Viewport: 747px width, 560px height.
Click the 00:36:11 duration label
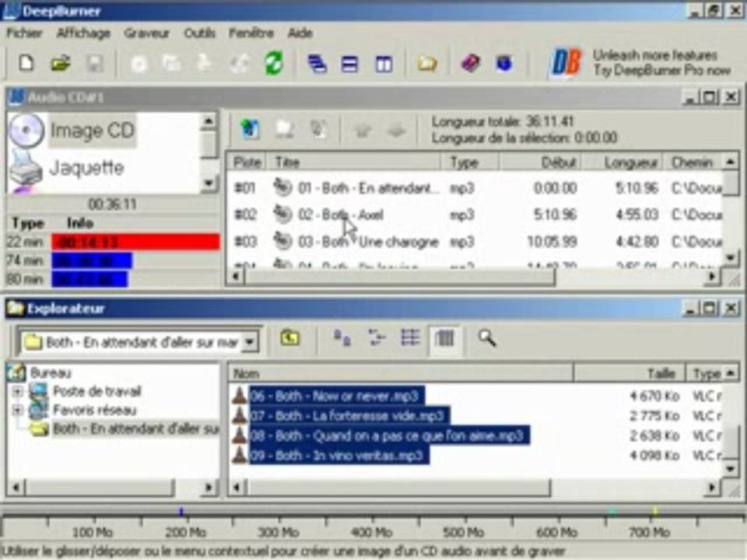pos(112,205)
